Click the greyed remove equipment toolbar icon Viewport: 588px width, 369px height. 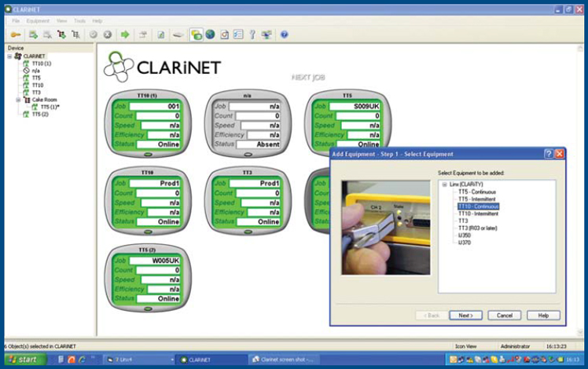47,35
